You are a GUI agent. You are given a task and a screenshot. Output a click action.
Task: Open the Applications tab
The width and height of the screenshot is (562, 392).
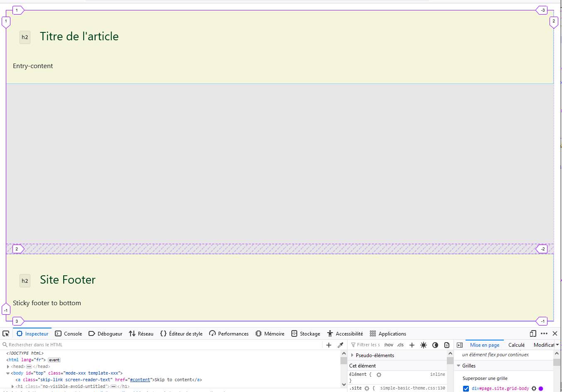click(x=388, y=333)
